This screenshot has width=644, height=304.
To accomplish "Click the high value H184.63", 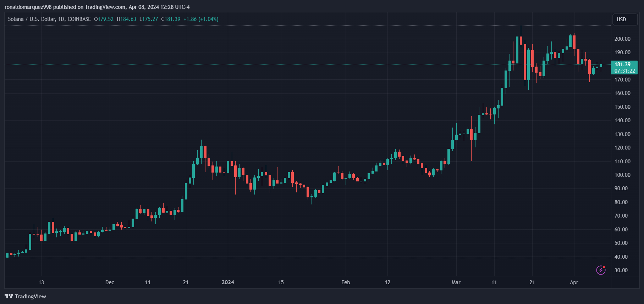I will click(x=126, y=19).
